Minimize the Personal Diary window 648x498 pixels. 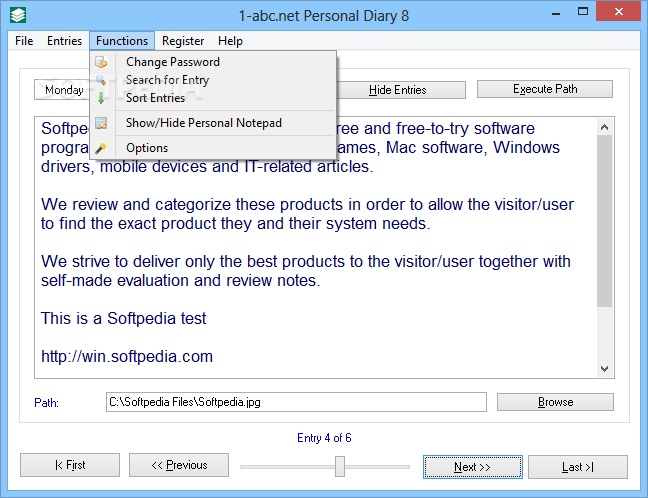(556, 13)
